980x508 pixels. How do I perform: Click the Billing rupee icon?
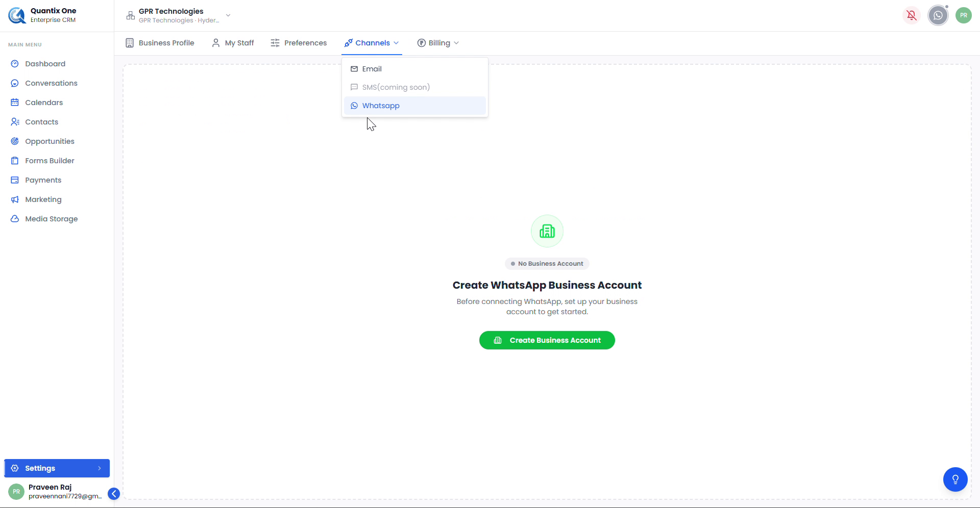pyautogui.click(x=422, y=43)
